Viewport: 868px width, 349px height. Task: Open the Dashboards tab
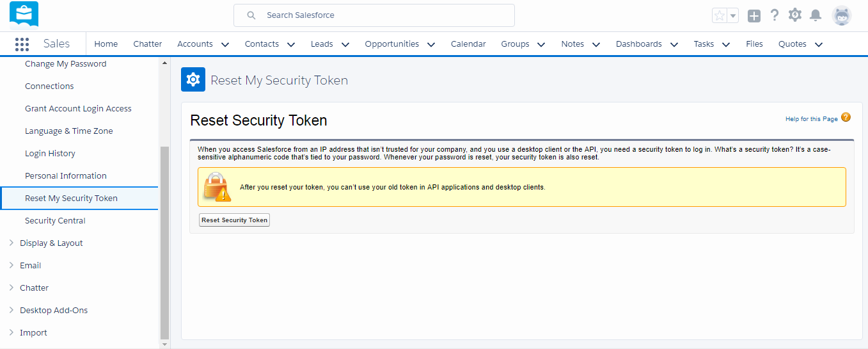pos(639,44)
